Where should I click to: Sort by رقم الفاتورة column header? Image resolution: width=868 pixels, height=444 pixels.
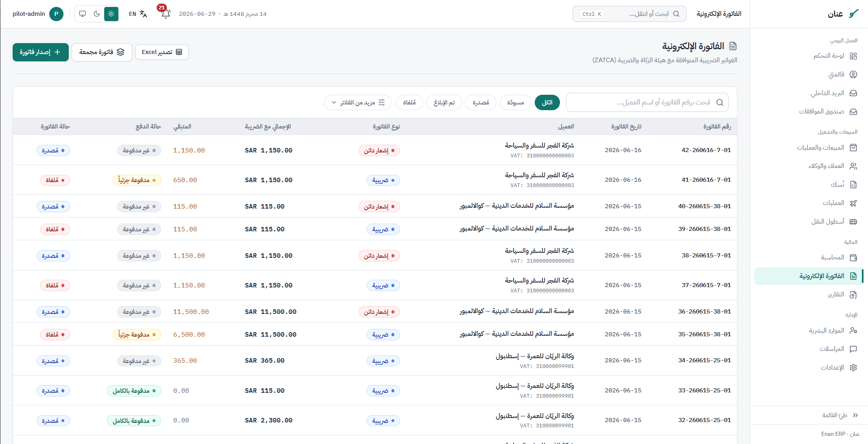[717, 126]
